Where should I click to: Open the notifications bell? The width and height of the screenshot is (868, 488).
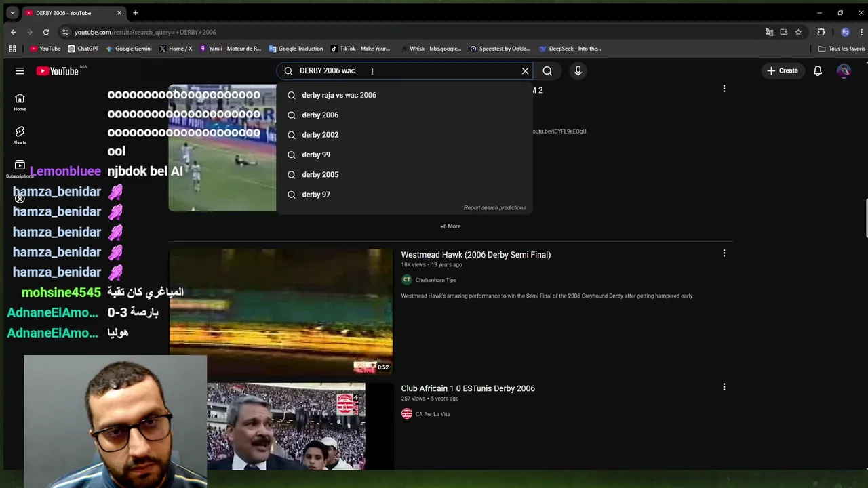coord(818,70)
